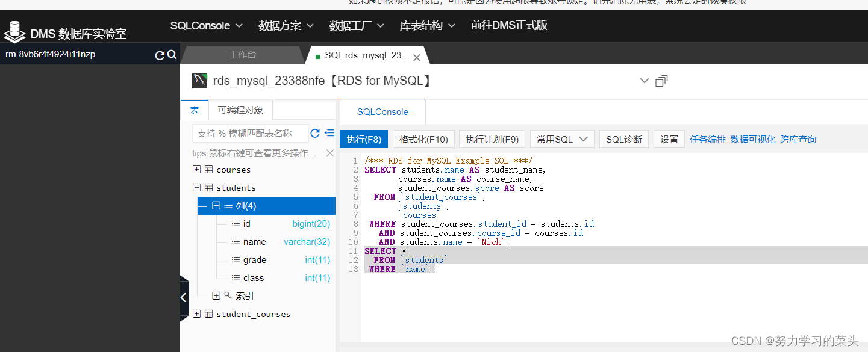
Task: Select the name column row
Action: (266, 242)
